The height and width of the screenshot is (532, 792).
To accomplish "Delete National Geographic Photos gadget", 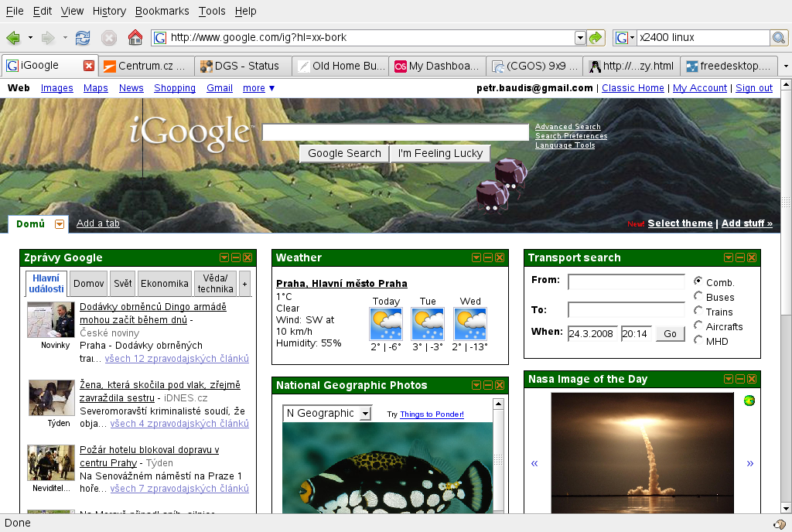I will (x=500, y=385).
